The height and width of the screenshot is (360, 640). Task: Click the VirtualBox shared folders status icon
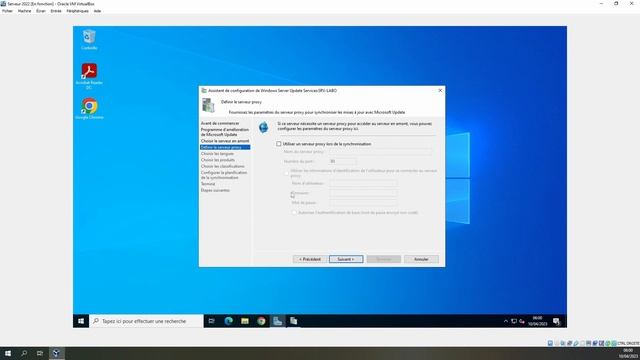click(582, 343)
